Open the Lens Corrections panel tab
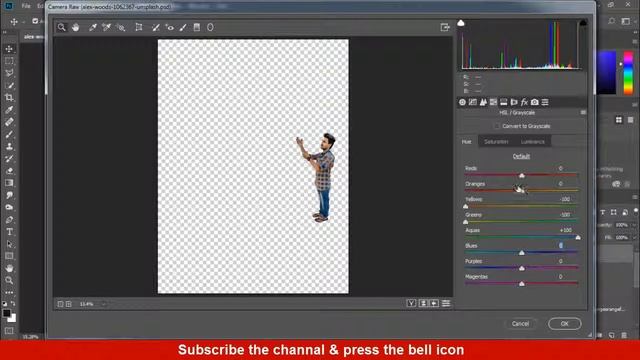This screenshot has width=640, height=360. (514, 102)
